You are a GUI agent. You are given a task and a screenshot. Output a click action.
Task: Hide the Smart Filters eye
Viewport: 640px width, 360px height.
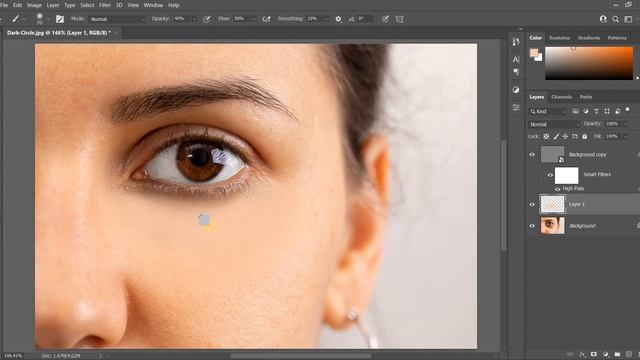pyautogui.click(x=550, y=175)
